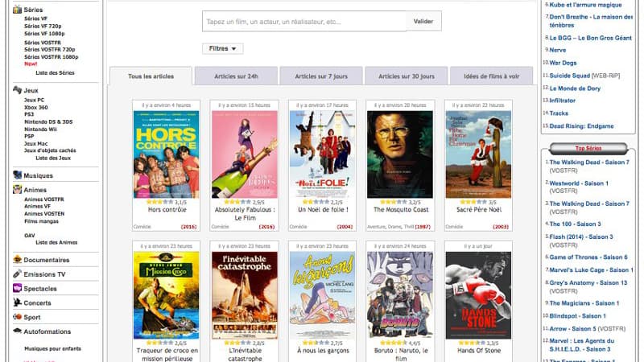Open The Magicians - Saison 1 link
This screenshot has height=362, width=644.
click(x=584, y=303)
